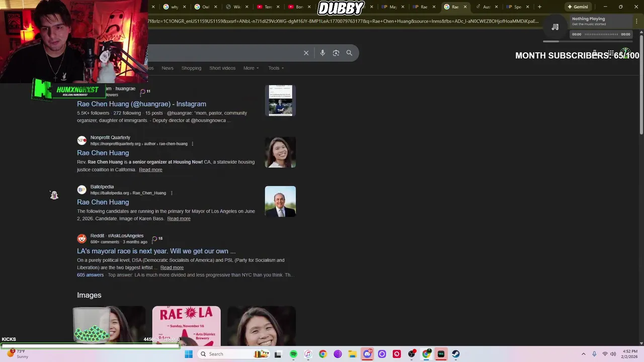This screenshot has width=644, height=362.
Task: Read more on Reddit snippet
Action: [x=172, y=267]
